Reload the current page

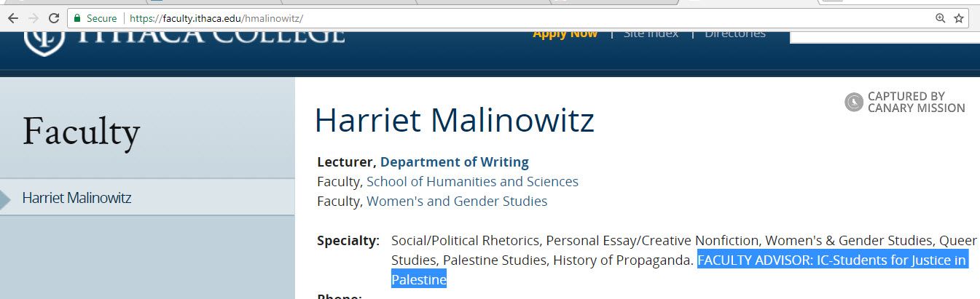pyautogui.click(x=54, y=18)
